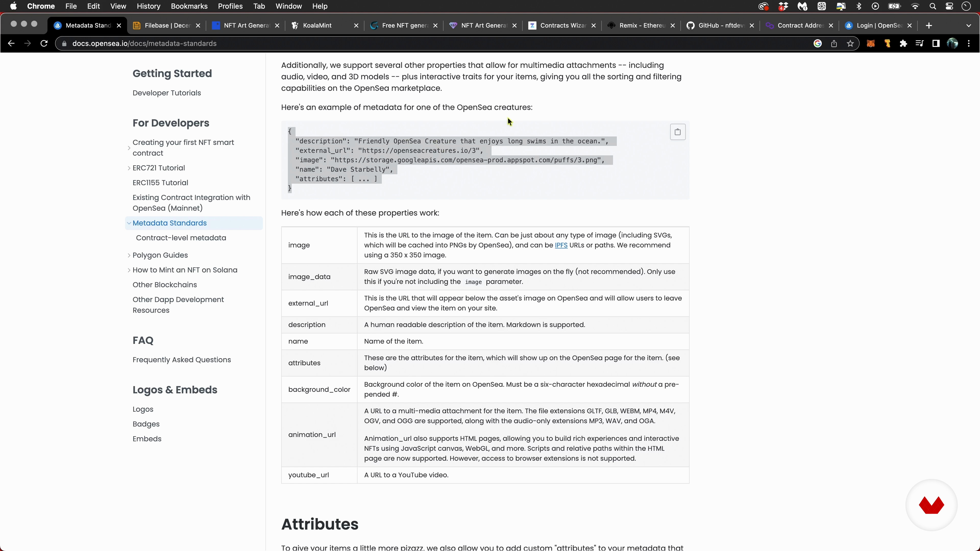This screenshot has height=551, width=980.
Task: Open the Chrome side panel
Action: (936, 43)
